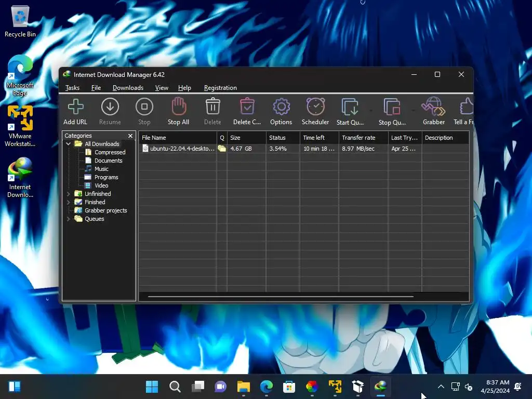Viewport: 532px width, 399px height.
Task: Click the Stop Queue icon
Action: tap(392, 107)
